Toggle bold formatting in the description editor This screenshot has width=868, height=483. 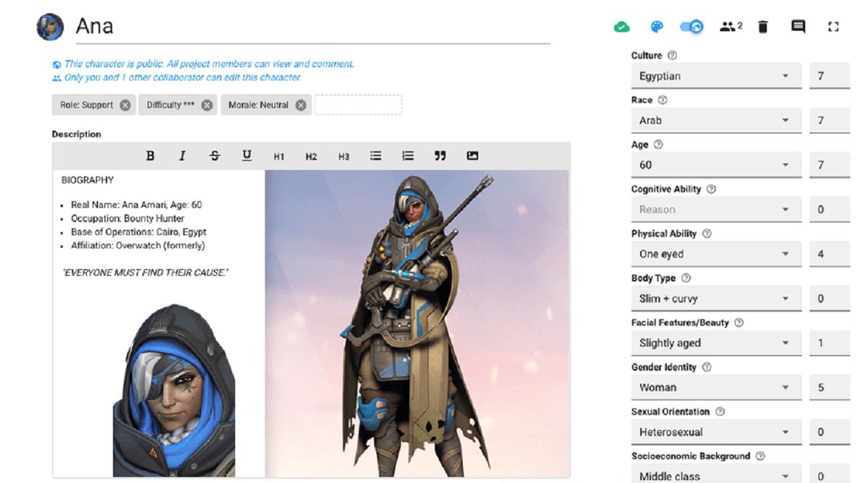[x=150, y=155]
